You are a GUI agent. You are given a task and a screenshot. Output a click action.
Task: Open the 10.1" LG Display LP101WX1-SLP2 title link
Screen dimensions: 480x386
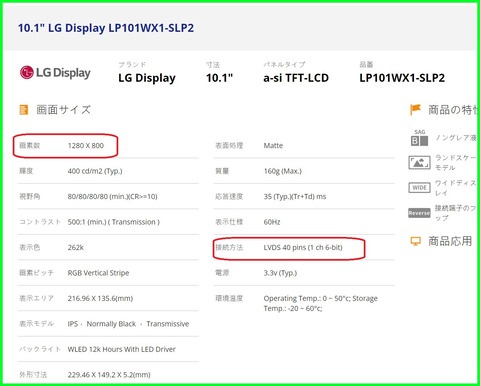coord(106,28)
